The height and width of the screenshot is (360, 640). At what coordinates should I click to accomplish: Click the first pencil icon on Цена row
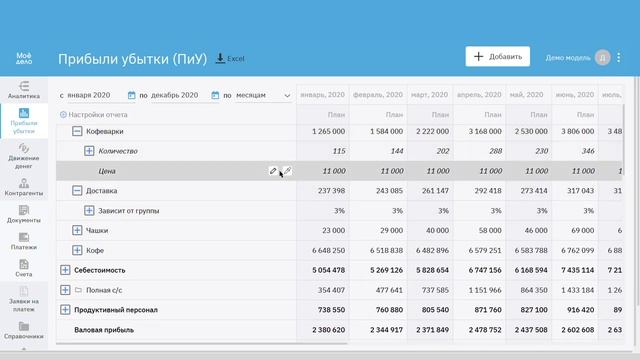273,171
